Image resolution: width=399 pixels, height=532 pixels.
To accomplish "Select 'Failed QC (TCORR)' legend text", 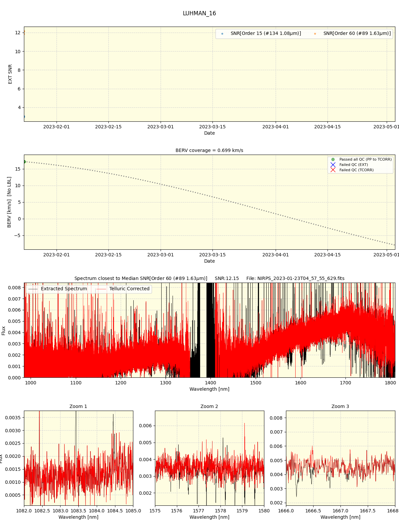I will 356,170.
